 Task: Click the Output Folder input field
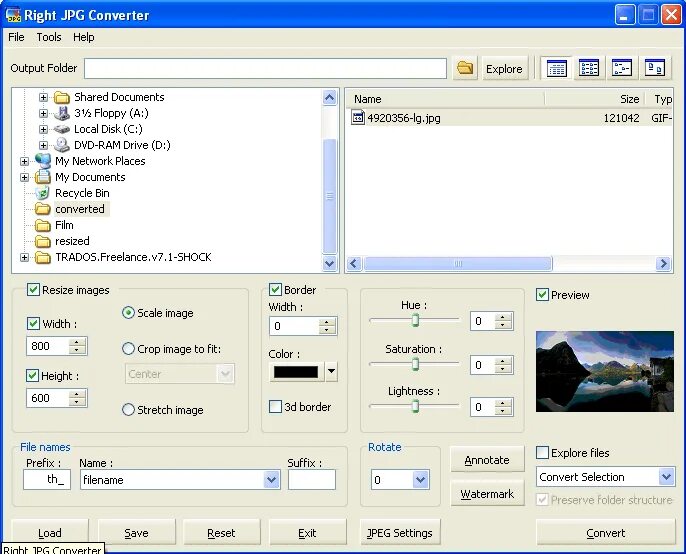266,68
